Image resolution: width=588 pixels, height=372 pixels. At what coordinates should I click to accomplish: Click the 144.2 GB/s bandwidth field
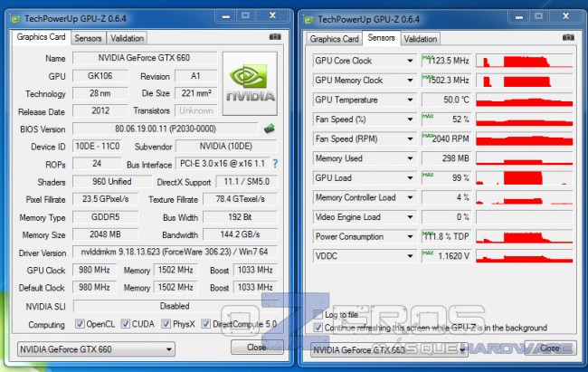(240, 234)
